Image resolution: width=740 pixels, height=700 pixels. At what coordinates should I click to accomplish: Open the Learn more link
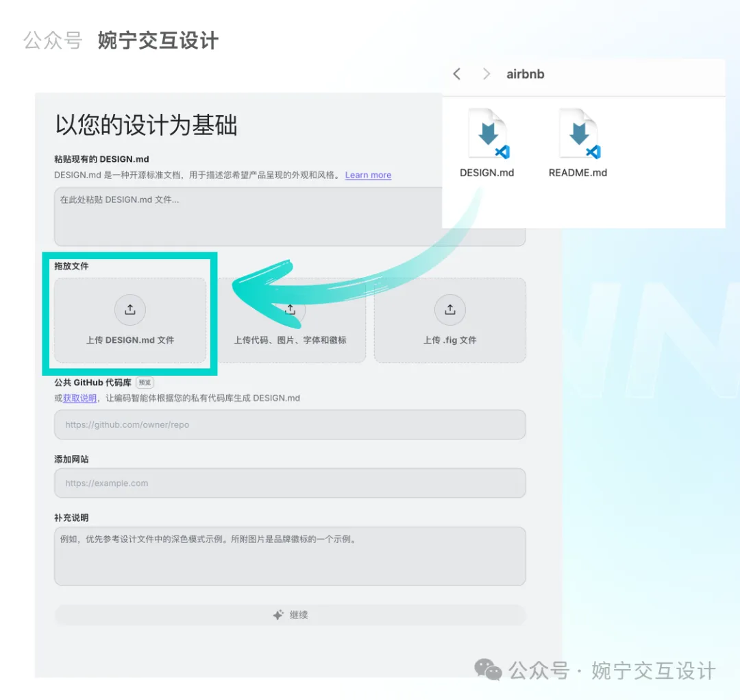coord(368,176)
